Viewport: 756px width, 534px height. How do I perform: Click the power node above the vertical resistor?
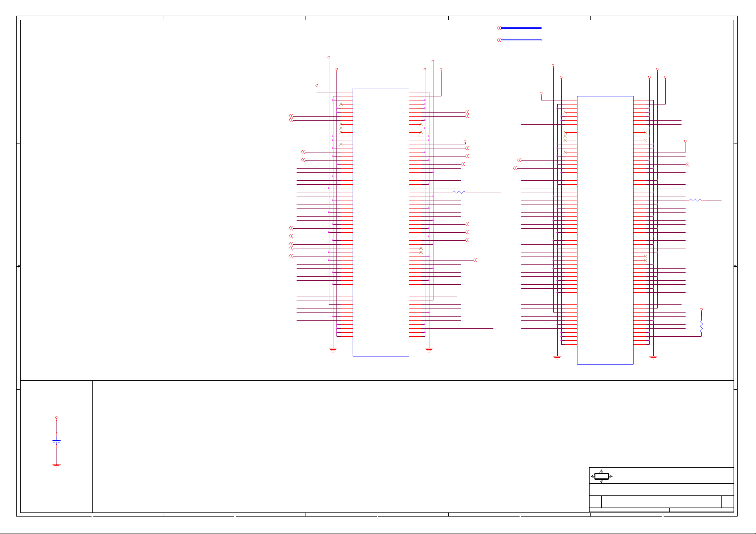pos(701,309)
